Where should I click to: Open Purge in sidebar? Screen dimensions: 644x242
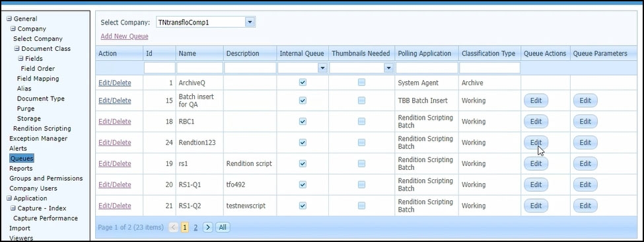(x=26, y=108)
